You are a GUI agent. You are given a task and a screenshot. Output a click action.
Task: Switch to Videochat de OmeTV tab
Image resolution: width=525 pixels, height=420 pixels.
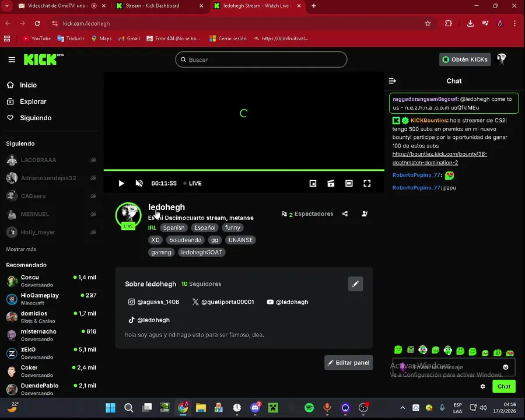click(x=57, y=6)
